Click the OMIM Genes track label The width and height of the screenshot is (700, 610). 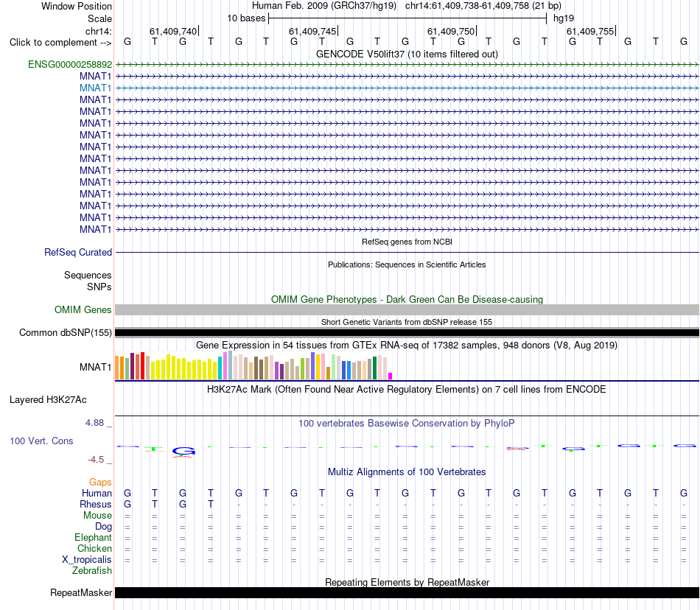point(83,309)
